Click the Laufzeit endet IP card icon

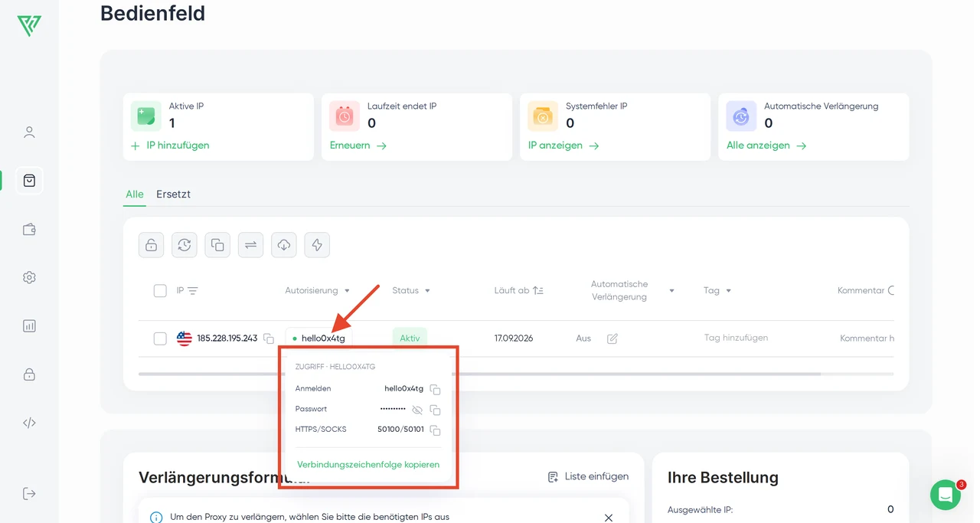[x=345, y=116]
